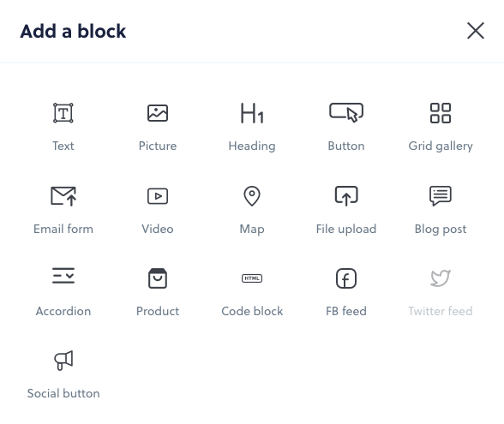Close the Add a block dialog
Viewport: 504px width, 424px height.
click(x=476, y=31)
